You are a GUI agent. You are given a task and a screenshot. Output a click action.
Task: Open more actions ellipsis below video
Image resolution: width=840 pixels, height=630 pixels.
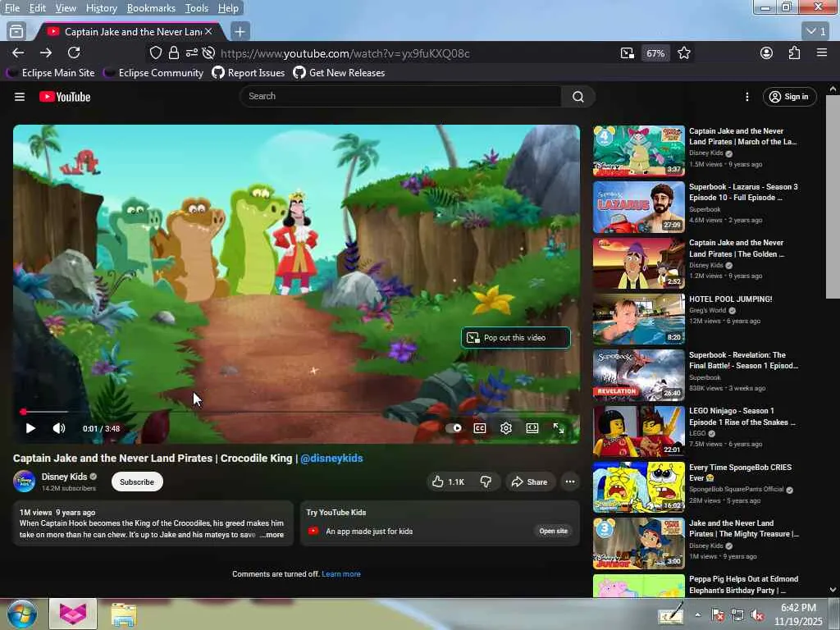(570, 482)
